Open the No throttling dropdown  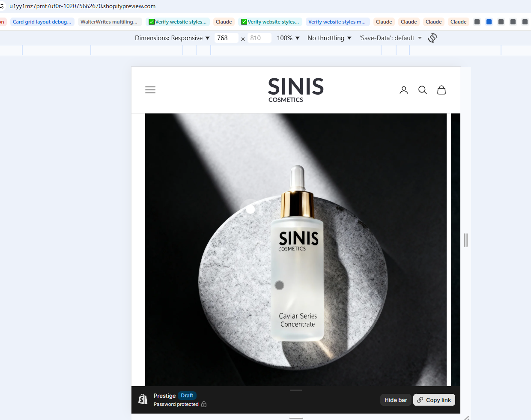point(329,38)
